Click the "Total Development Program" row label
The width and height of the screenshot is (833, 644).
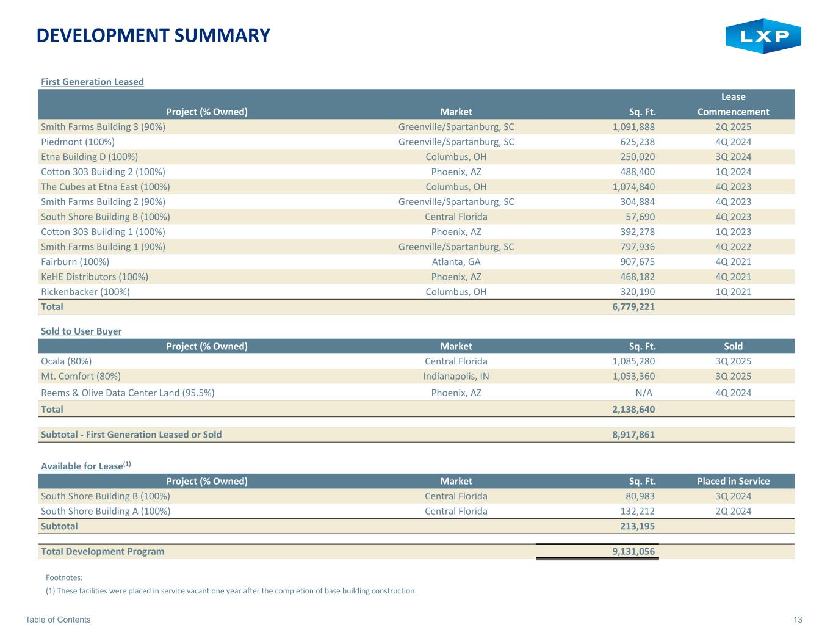103,552
